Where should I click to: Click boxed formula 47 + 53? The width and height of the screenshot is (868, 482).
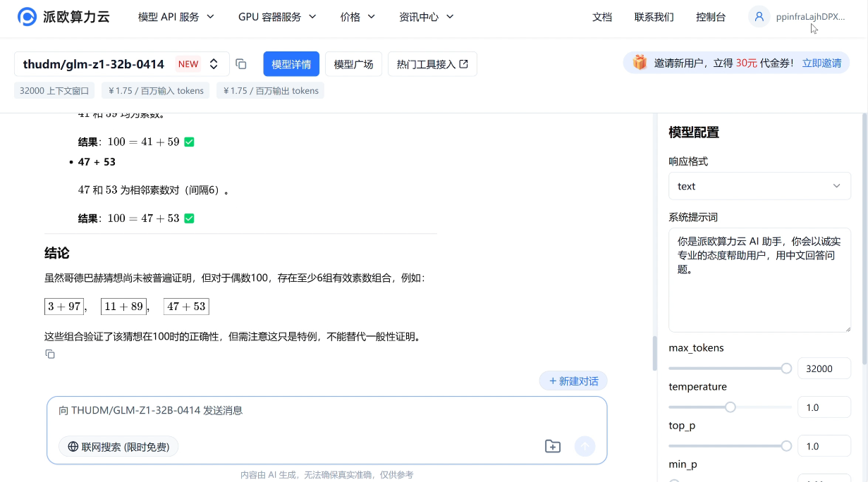[186, 307]
